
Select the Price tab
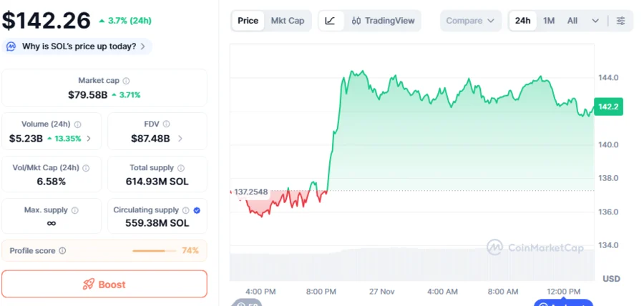click(x=248, y=21)
